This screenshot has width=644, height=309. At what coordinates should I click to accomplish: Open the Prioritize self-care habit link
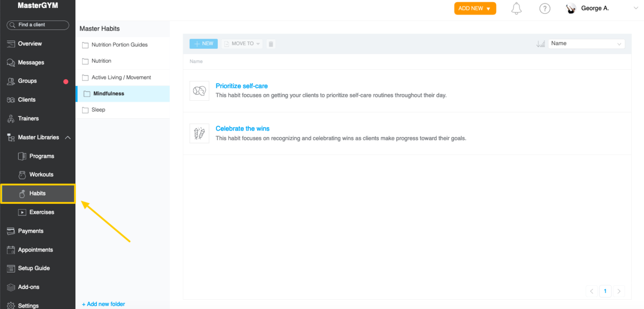241,86
